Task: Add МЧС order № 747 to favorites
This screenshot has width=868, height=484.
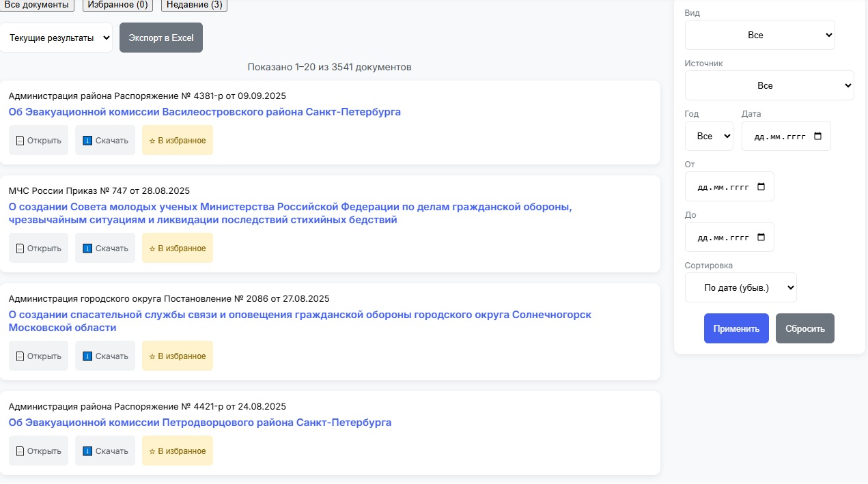Action: [x=178, y=248]
